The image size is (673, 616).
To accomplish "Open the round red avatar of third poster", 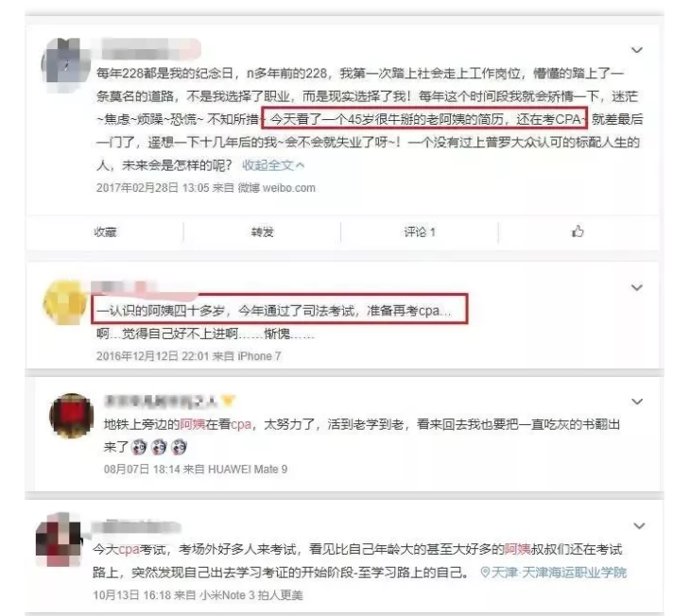I will pos(72,416).
